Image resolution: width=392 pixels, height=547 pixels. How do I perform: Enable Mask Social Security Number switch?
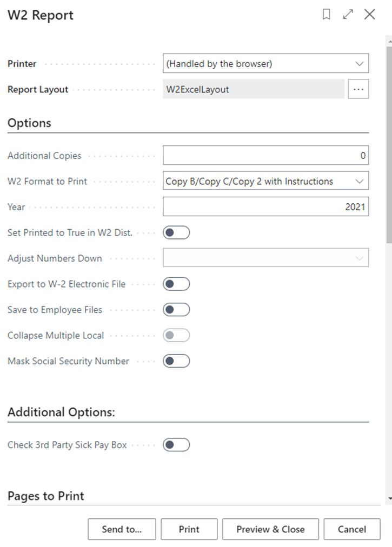[176, 361]
